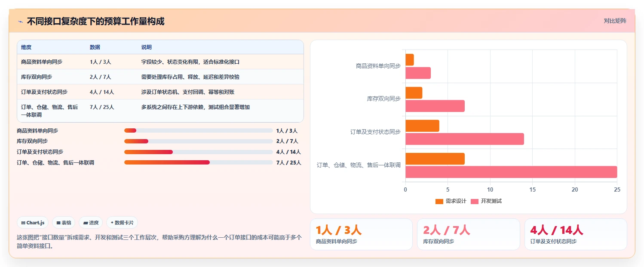Click table cell 库存双向同步
This screenshot has height=267, width=644.
(37, 77)
